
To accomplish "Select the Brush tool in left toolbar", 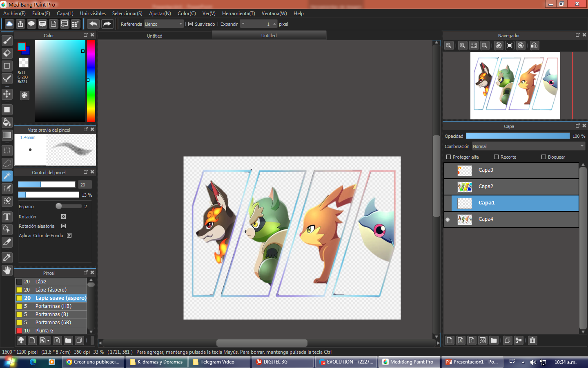I will [x=7, y=40].
